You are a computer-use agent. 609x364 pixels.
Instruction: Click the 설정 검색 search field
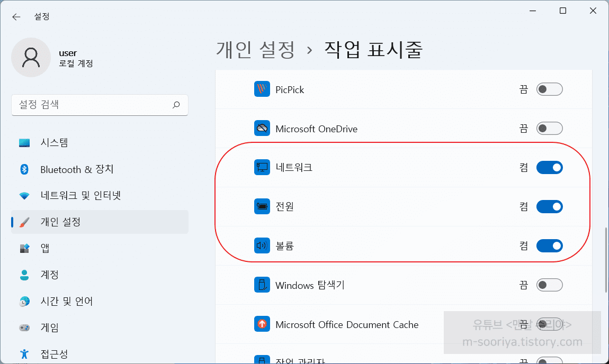[100, 105]
